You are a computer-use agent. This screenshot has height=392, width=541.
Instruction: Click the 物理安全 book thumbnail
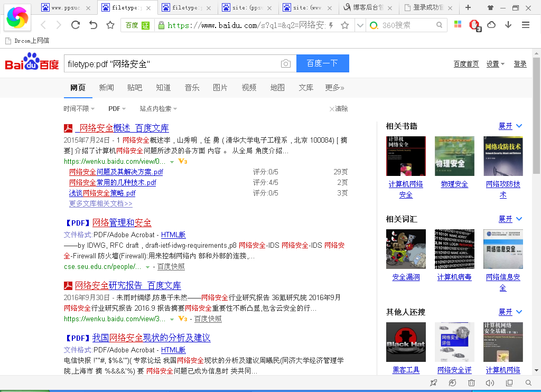[454, 156]
